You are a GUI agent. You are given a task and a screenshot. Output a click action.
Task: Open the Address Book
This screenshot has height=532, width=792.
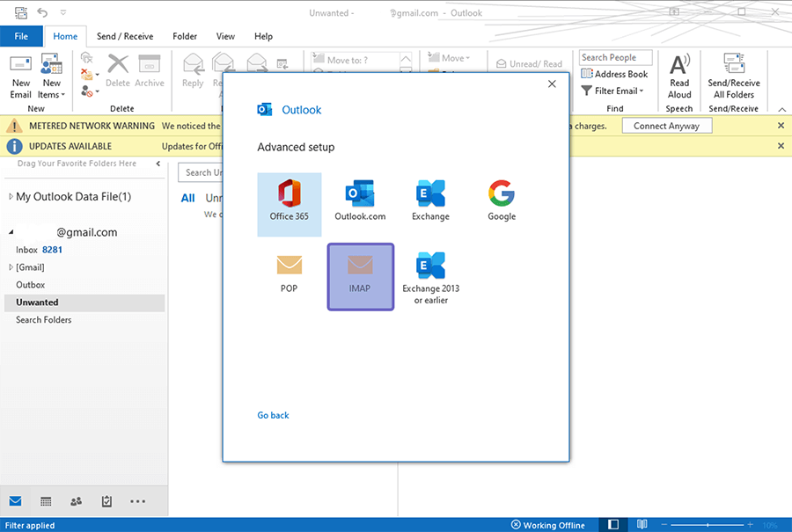(x=614, y=74)
